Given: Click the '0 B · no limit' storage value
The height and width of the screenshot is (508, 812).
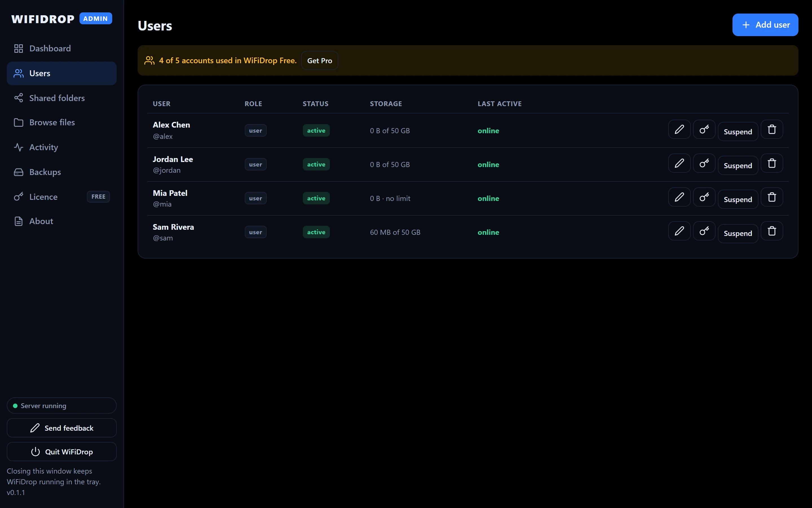Looking at the screenshot, I should 390,198.
